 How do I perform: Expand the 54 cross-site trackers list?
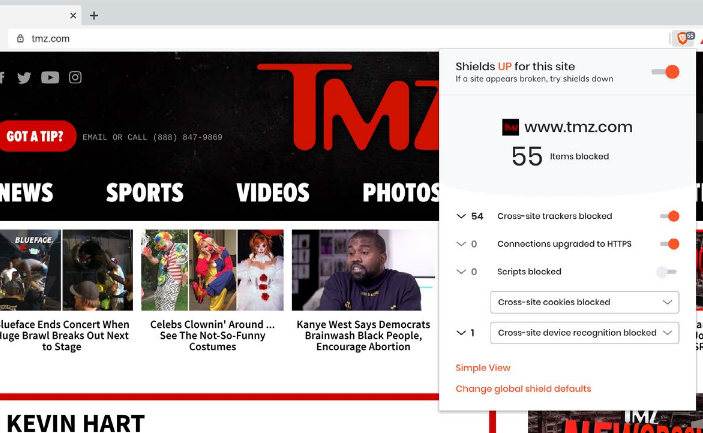[x=461, y=216]
